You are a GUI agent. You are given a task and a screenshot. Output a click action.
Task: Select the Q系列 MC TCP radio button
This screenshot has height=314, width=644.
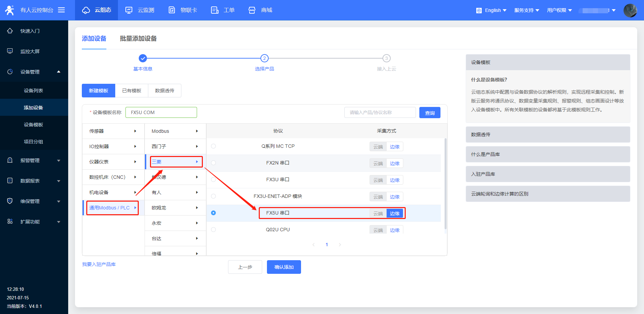pyautogui.click(x=213, y=146)
